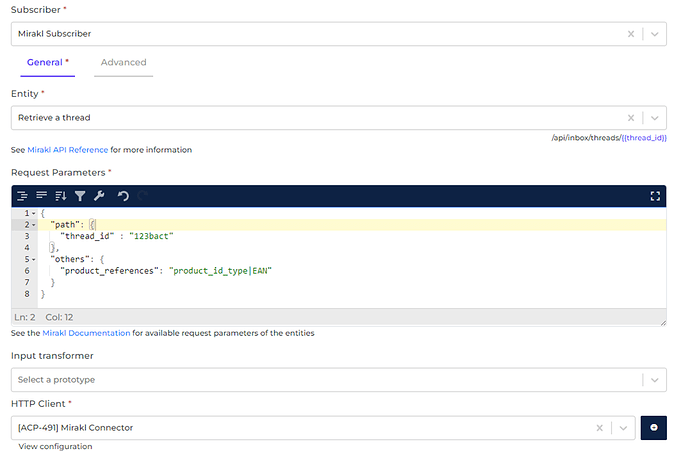Click the undo arrow in editor toolbar
The image size is (690, 451).
(123, 196)
